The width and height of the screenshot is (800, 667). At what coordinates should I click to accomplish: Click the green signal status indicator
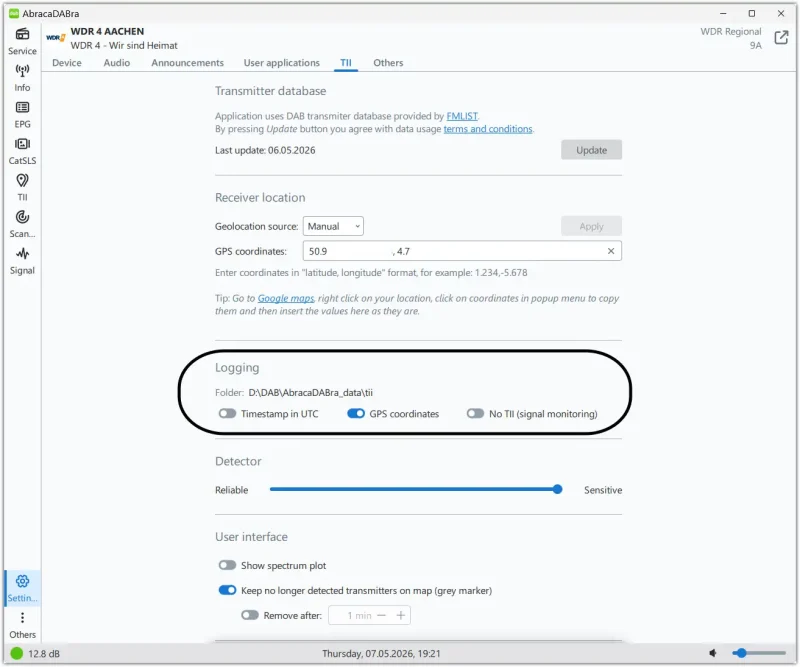click(x=17, y=653)
